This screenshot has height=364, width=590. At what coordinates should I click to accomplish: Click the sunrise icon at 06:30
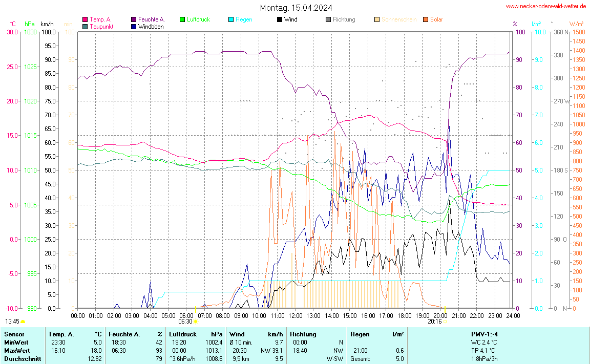196,322
